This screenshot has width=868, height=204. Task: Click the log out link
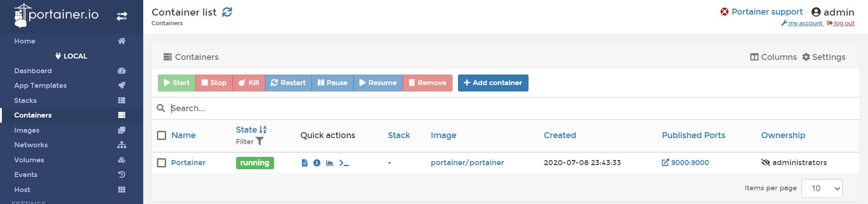tap(841, 23)
